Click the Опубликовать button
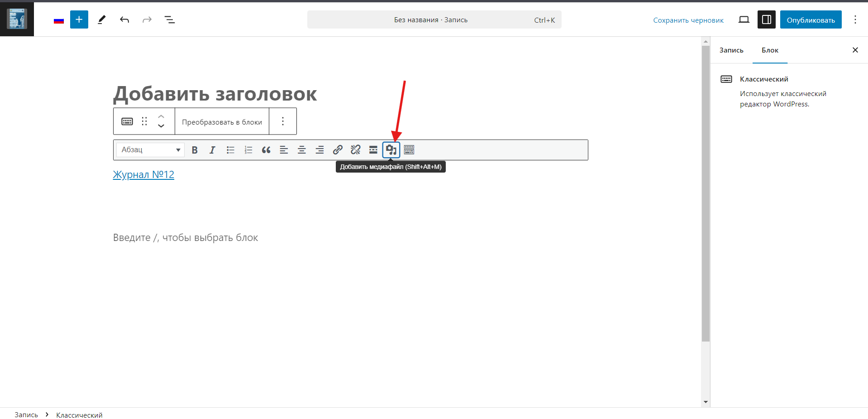868x419 pixels. tap(811, 20)
